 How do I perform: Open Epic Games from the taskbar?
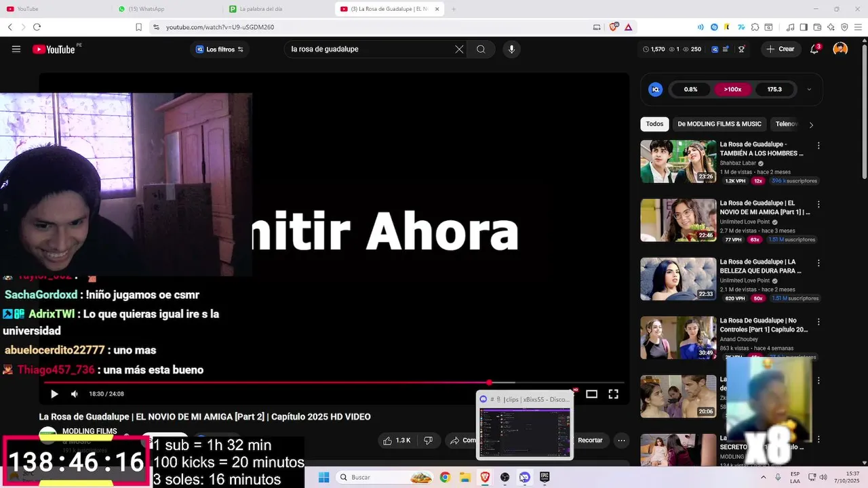pyautogui.click(x=545, y=477)
